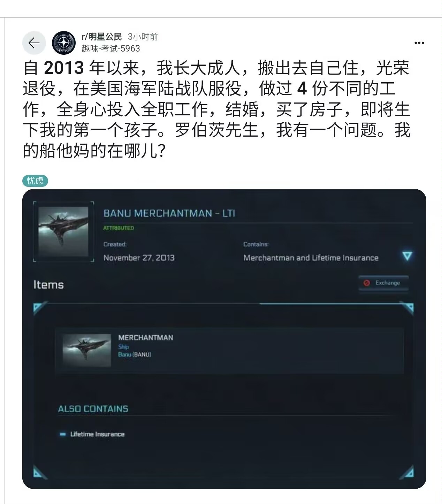Click the post body text to open post

coord(216,109)
